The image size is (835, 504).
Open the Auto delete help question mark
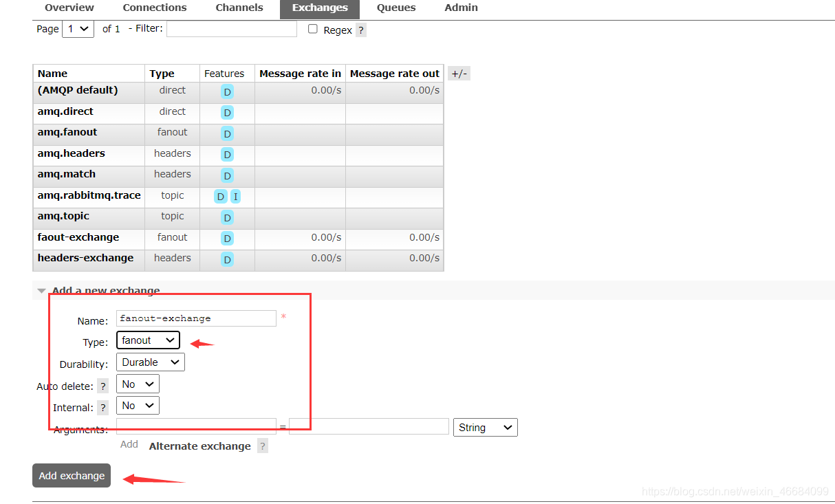pos(102,386)
